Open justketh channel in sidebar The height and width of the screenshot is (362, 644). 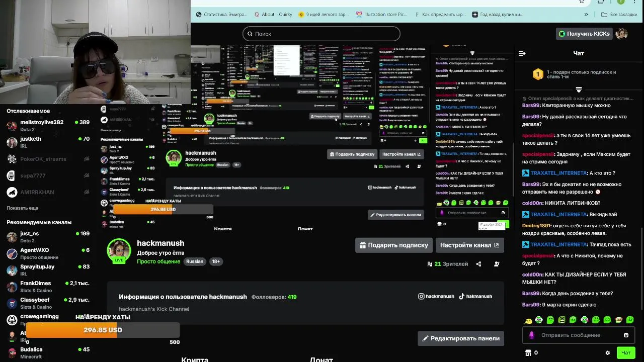[48, 142]
